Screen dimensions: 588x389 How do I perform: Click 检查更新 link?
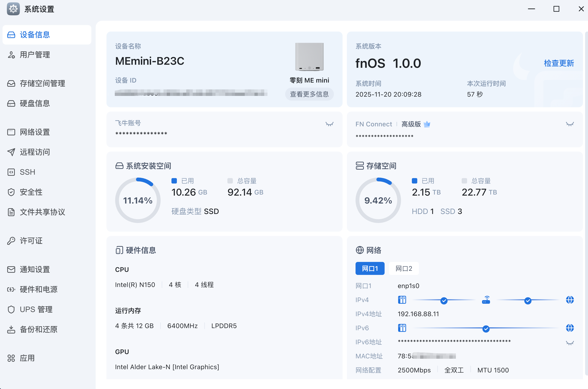click(559, 63)
